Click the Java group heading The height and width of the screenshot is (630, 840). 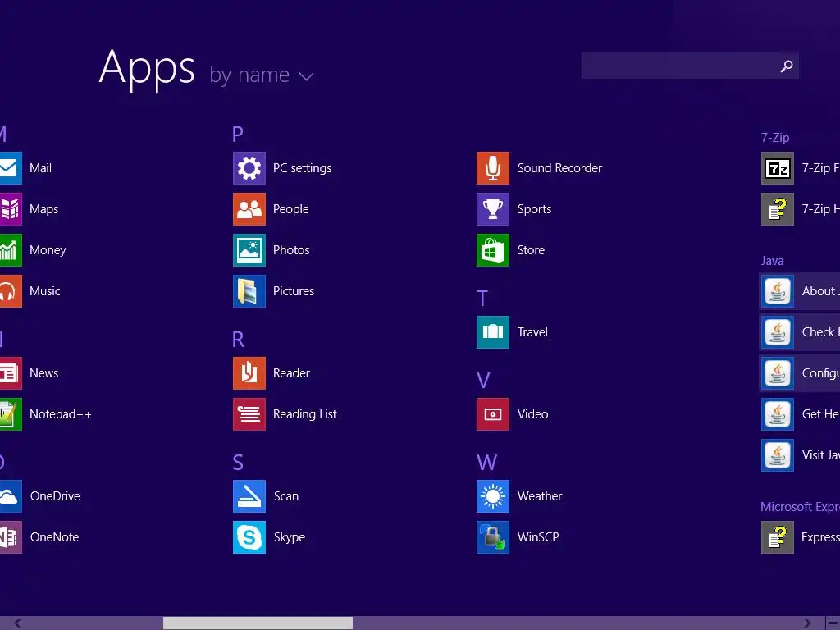[x=772, y=261]
